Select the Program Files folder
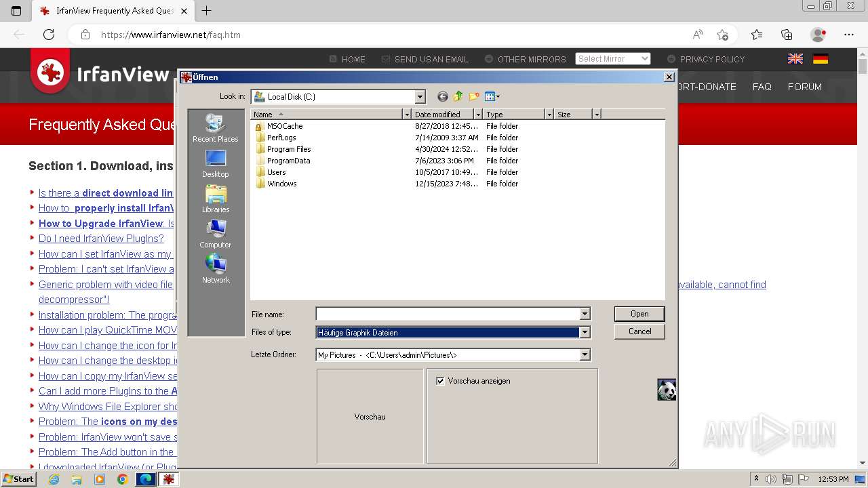This screenshot has width=868, height=488. pyautogui.click(x=289, y=149)
